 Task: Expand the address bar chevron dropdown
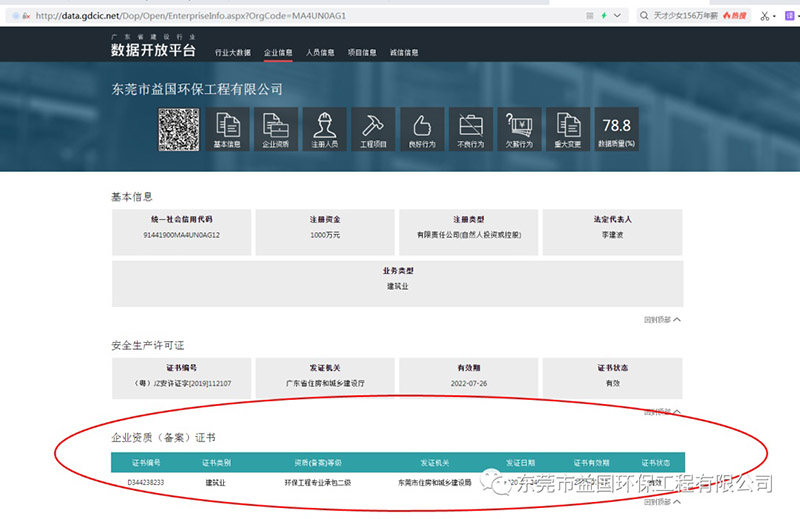click(x=617, y=16)
